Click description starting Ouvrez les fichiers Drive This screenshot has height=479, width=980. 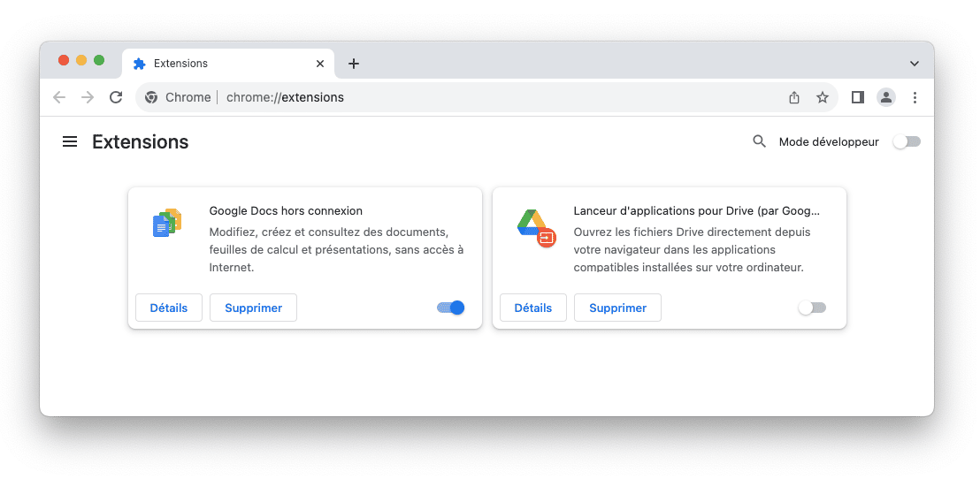[693, 250]
